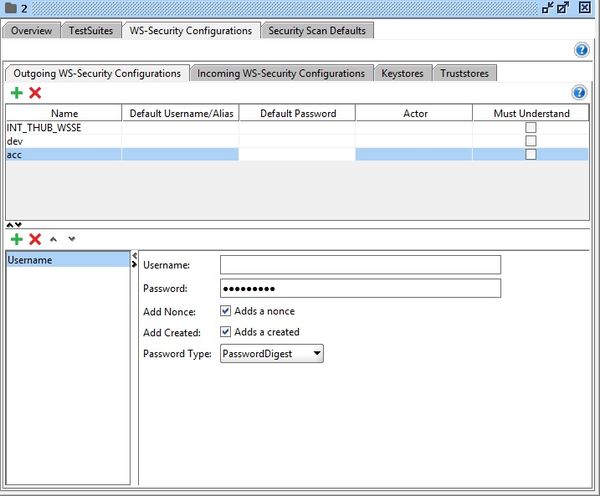Click the red X above the configurations table

click(x=35, y=93)
